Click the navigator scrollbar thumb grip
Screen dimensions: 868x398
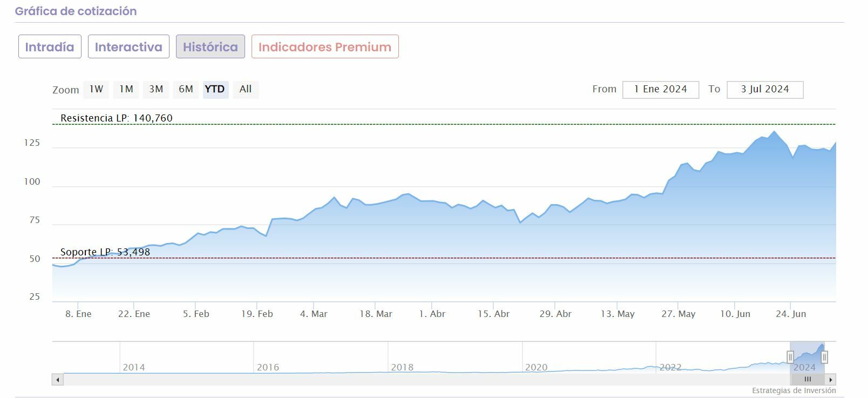(808, 380)
